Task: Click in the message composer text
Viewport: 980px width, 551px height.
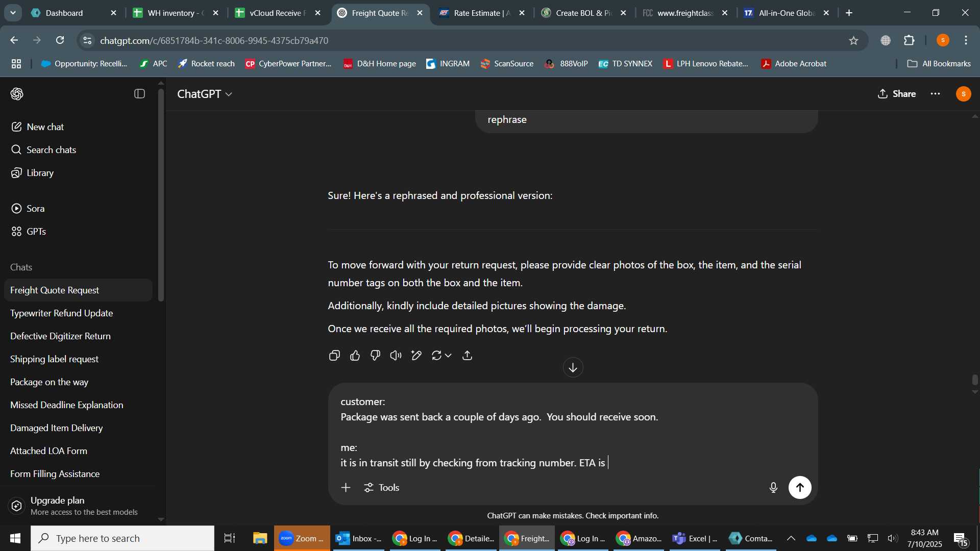Action: [573, 432]
